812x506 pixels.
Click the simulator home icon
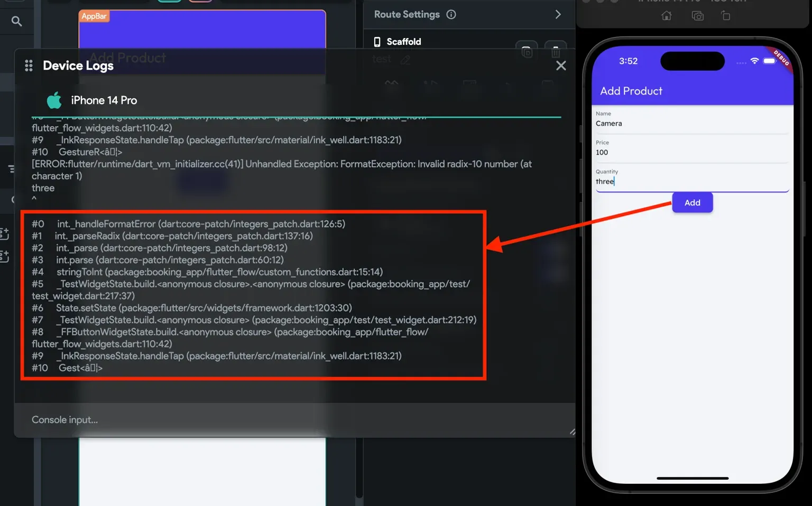click(667, 16)
